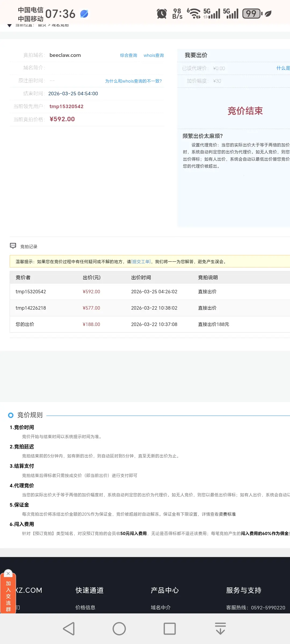Close the floating join-group widget

coord(8,573)
